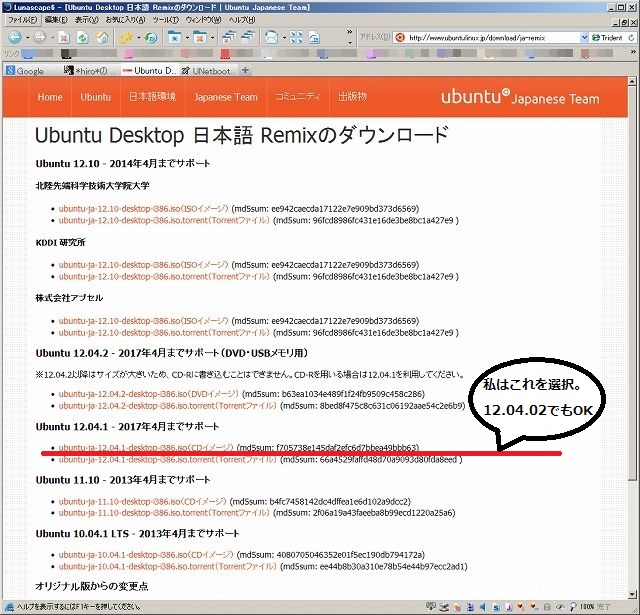
Task: Open 出版物 in site navigation
Action: (352, 97)
